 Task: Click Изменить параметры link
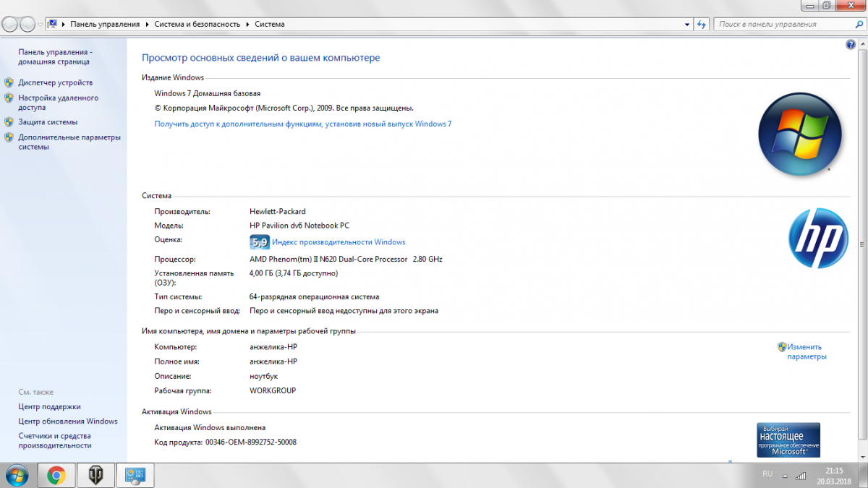807,351
